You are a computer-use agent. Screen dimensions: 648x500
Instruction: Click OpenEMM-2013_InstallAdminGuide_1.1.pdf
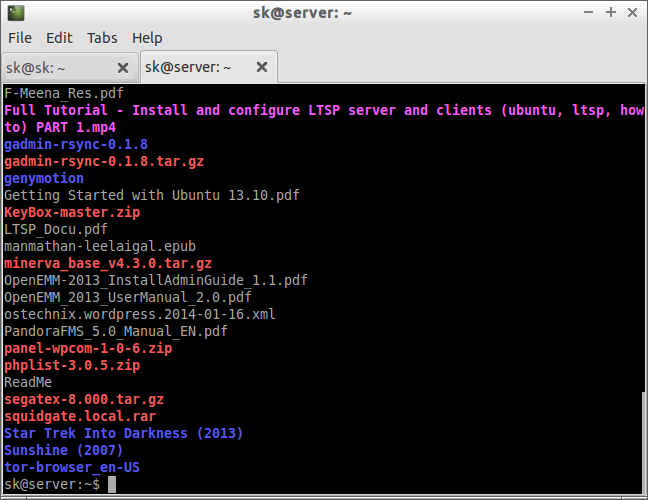pyautogui.click(x=156, y=280)
